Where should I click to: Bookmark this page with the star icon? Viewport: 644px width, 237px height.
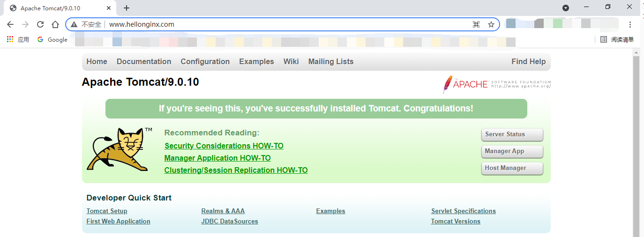[x=491, y=24]
